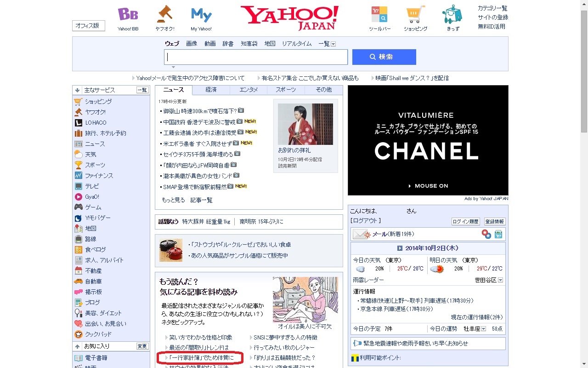Click the ログアウト link
The height and width of the screenshot is (368, 588).
coord(365,221)
